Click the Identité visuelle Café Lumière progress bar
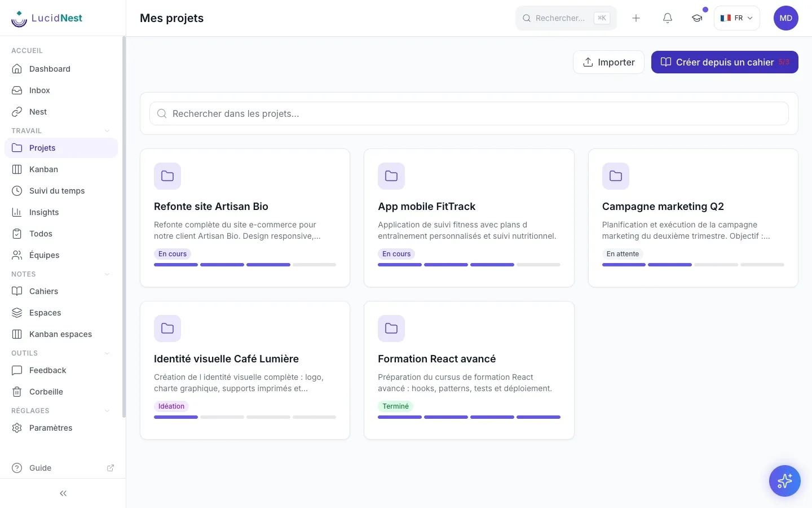812x508 pixels. tap(245, 417)
